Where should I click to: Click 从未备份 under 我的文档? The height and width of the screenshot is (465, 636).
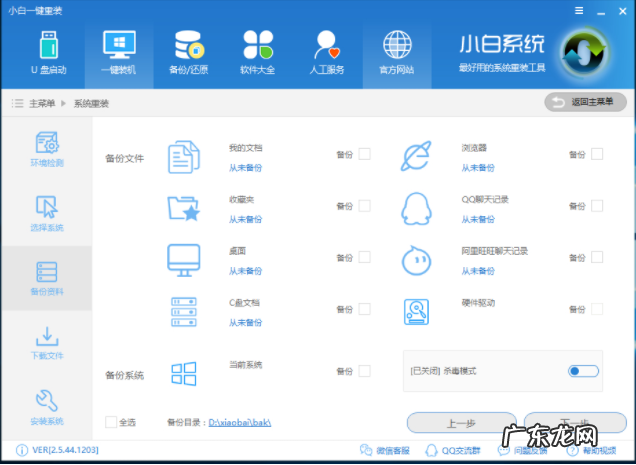[245, 168]
